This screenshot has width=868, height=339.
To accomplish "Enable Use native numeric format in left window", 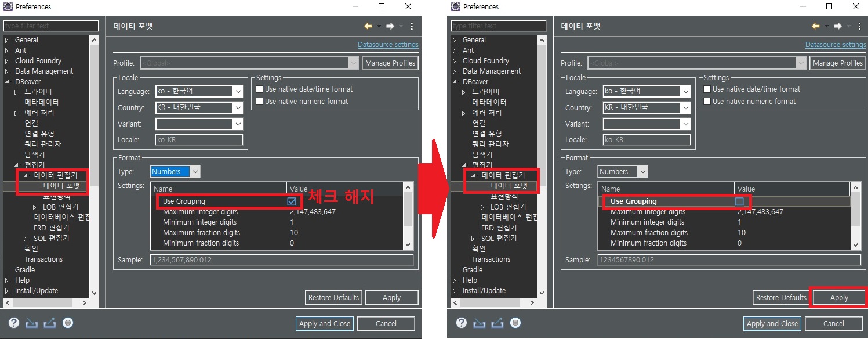I will [x=259, y=102].
